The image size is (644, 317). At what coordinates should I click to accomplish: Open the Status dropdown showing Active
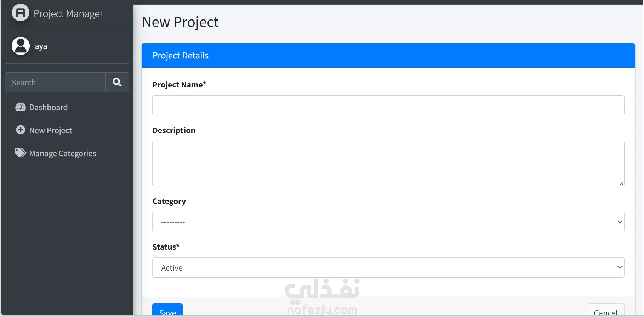388,268
